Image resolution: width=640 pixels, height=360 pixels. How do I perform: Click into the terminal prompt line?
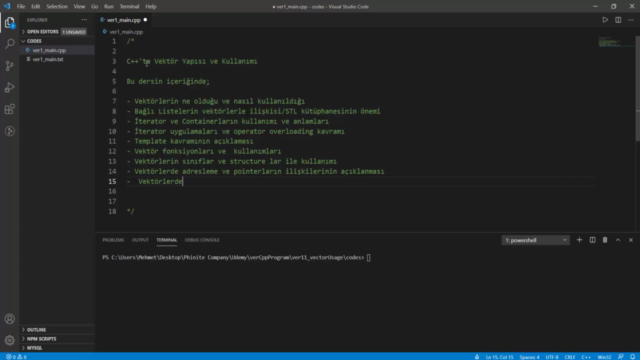[x=237, y=258]
